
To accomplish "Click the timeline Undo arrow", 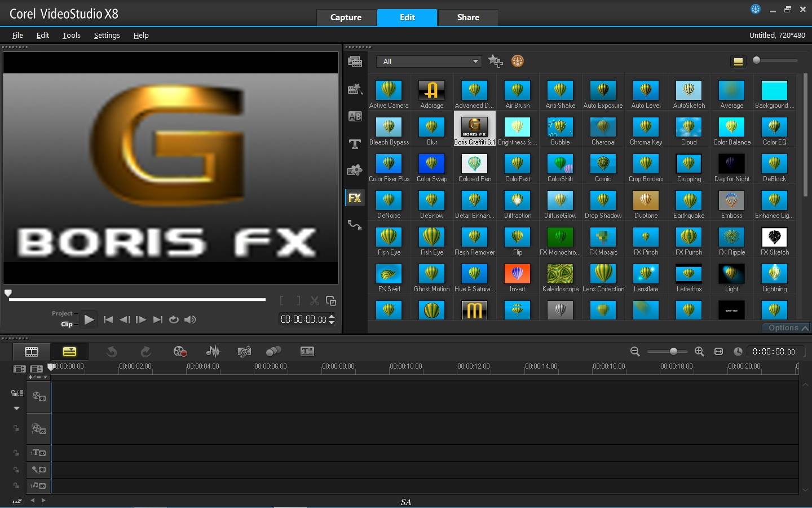I will click(112, 352).
